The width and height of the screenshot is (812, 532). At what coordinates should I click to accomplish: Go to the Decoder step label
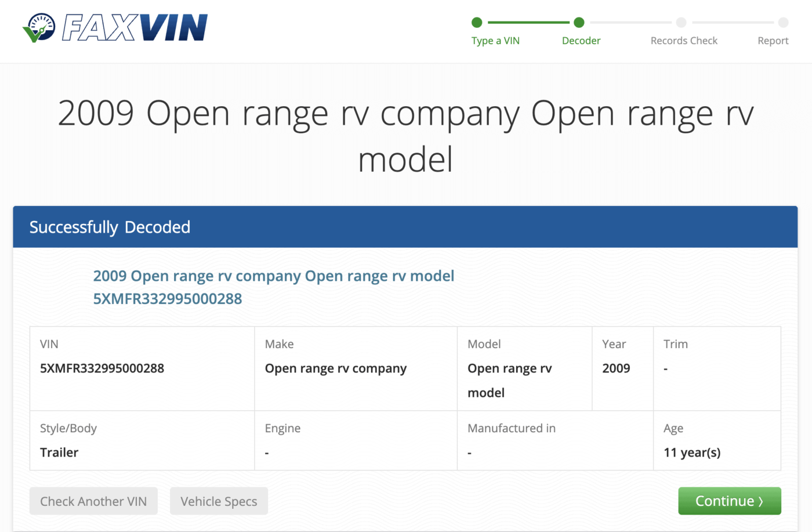tap(581, 41)
